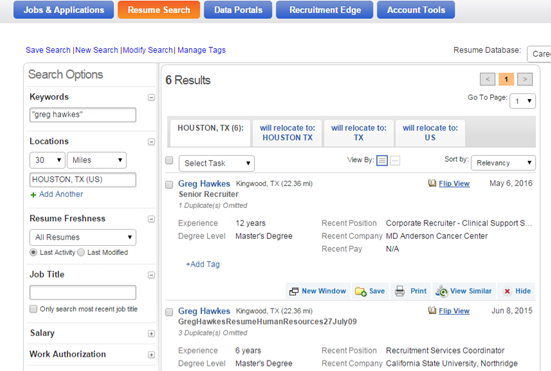Expand the Work Authorization section
Viewport: 551px width, 371px height.
click(151, 354)
